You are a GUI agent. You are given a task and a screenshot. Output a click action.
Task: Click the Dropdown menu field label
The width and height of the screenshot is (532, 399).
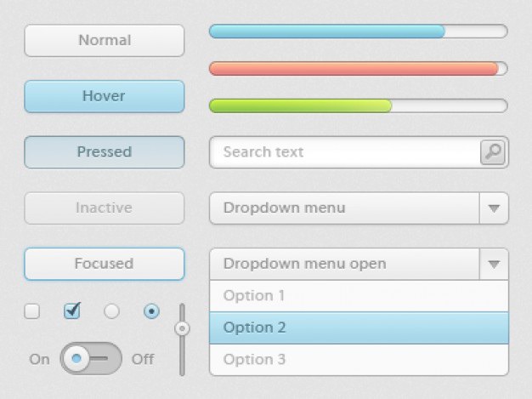coord(285,208)
